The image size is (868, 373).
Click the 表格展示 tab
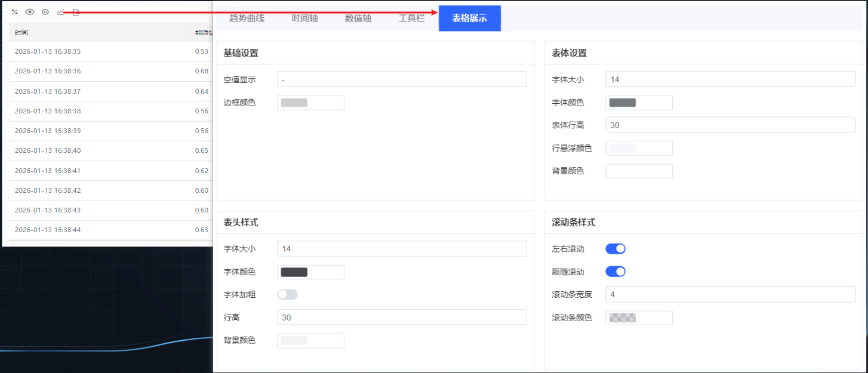tap(469, 19)
